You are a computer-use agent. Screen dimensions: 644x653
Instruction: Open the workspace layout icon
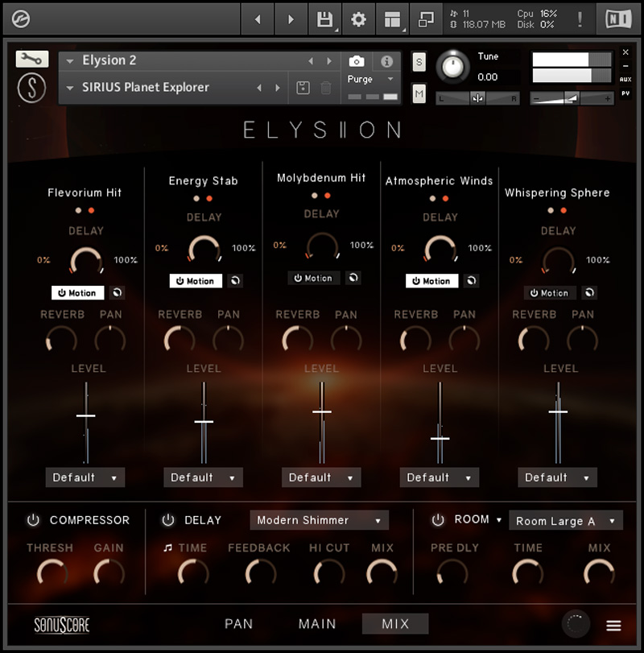coord(392,19)
